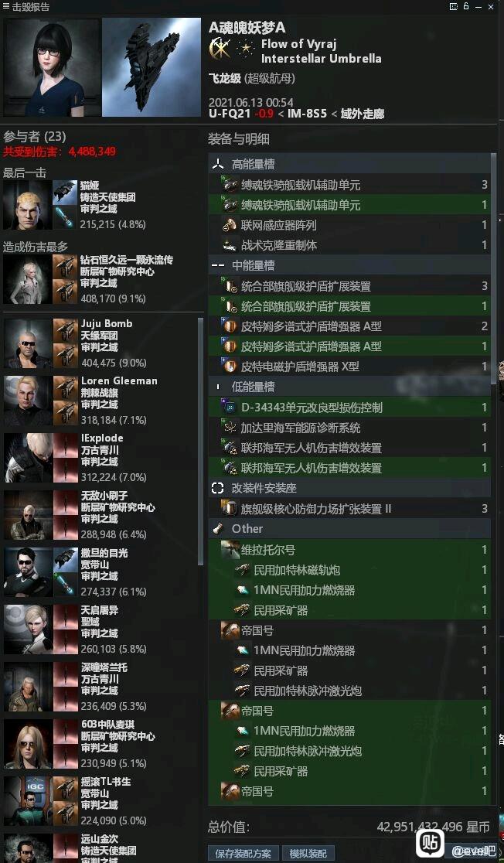This screenshot has width=504, height=863.
Task: Click the 模拟装配 button
Action: click(308, 854)
